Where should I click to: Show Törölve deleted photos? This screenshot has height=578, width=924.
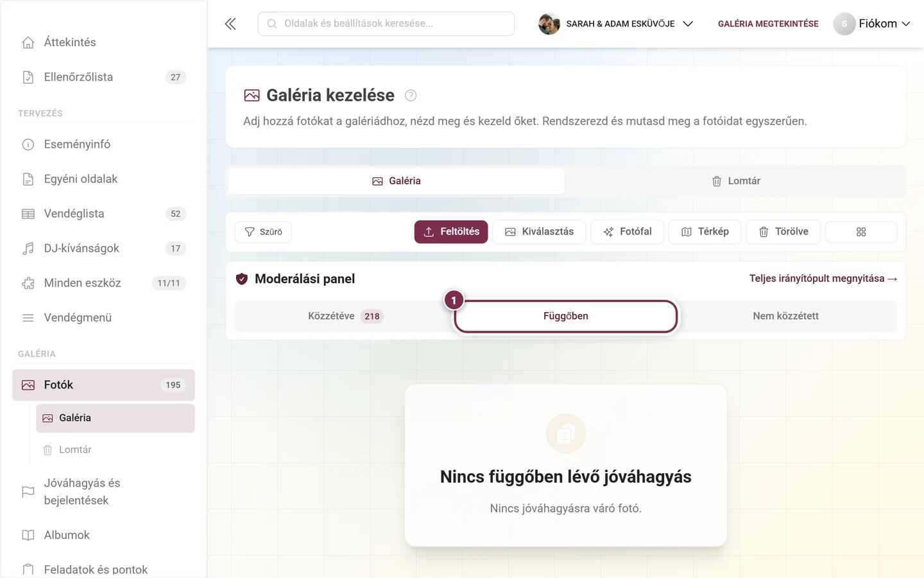783,232
